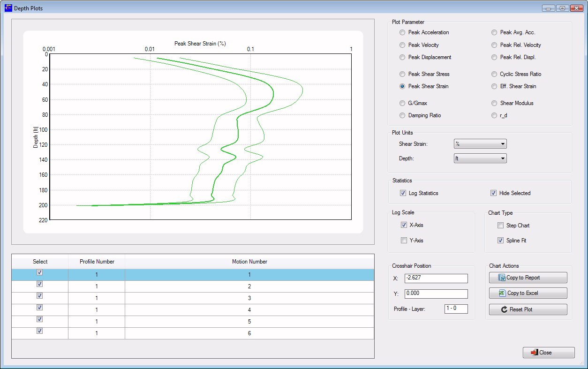The height and width of the screenshot is (369, 588).
Task: Click the Crosshair X position field
Action: click(436, 279)
